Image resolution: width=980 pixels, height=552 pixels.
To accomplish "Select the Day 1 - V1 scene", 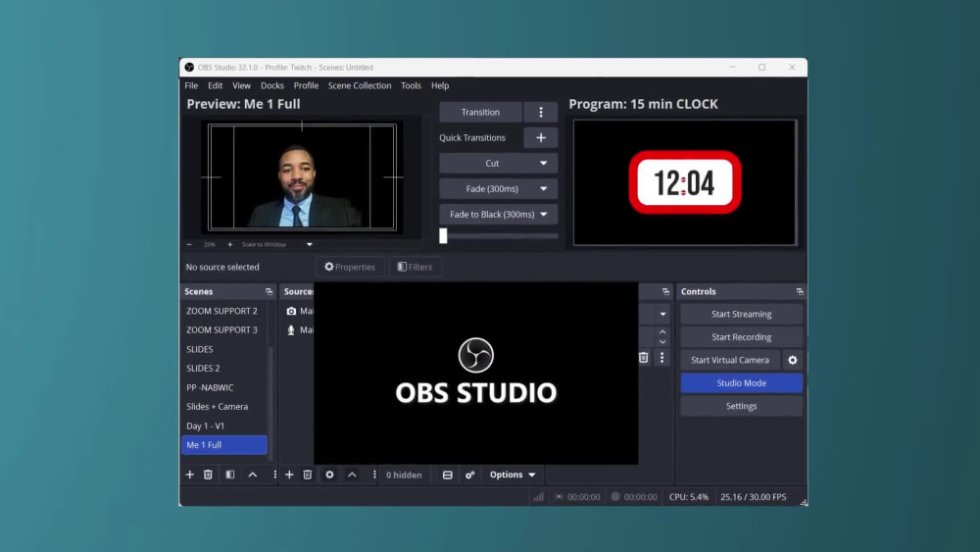I will click(224, 426).
